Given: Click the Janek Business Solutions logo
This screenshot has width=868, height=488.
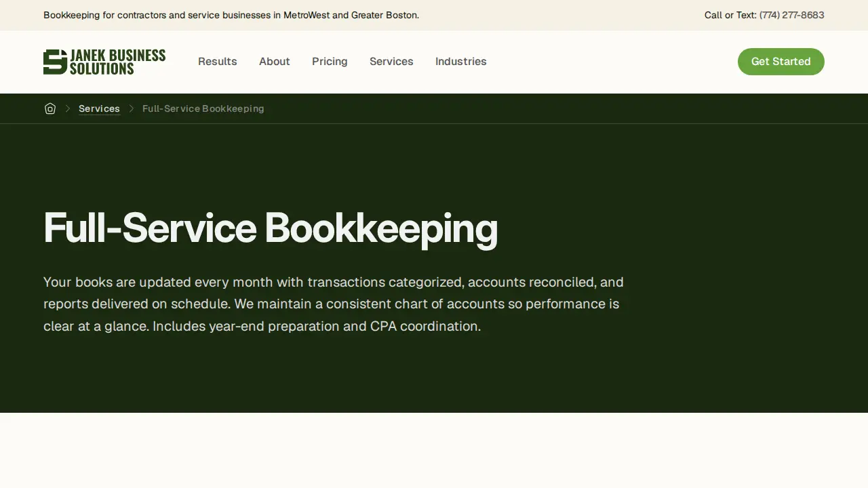Looking at the screenshot, I should point(104,62).
